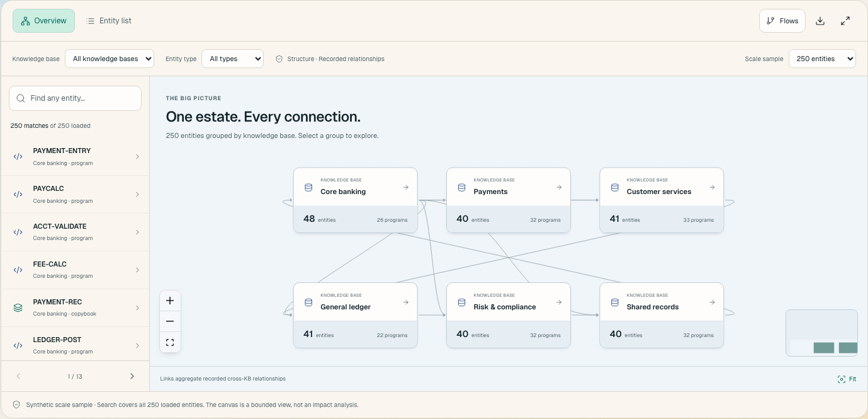Click the canvas minimap thumbnail
This screenshot has height=419, width=868.
821,333
